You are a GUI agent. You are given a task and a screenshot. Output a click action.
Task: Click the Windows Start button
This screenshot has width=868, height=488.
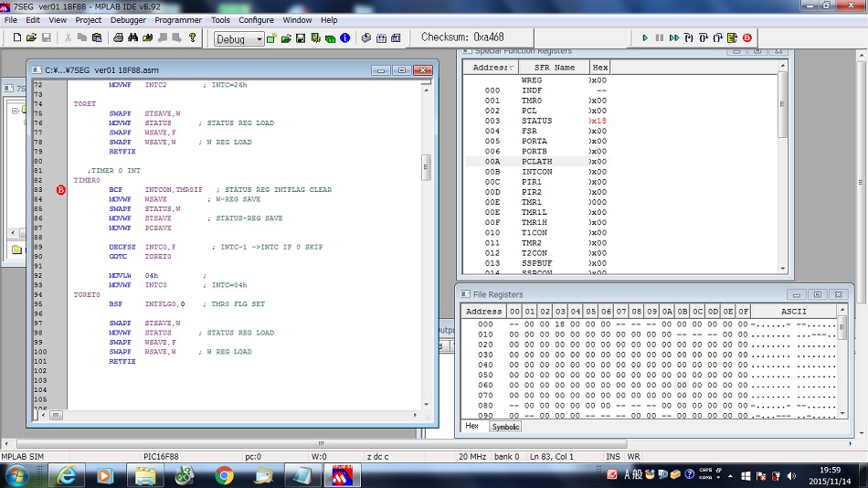click(16, 476)
